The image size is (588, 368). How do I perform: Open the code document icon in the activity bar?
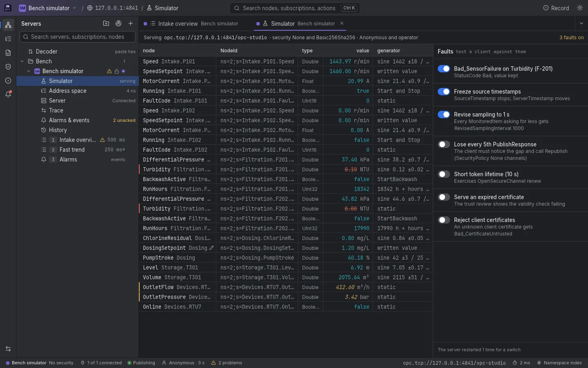[x=8, y=53]
